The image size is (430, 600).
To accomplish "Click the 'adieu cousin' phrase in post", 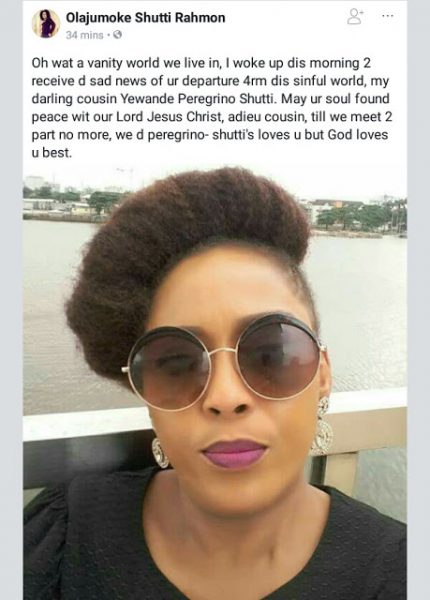I will pos(267,117).
